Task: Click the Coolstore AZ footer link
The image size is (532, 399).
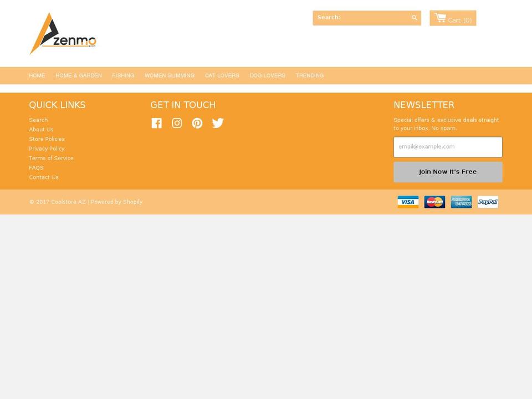Action: pyautogui.click(x=68, y=202)
